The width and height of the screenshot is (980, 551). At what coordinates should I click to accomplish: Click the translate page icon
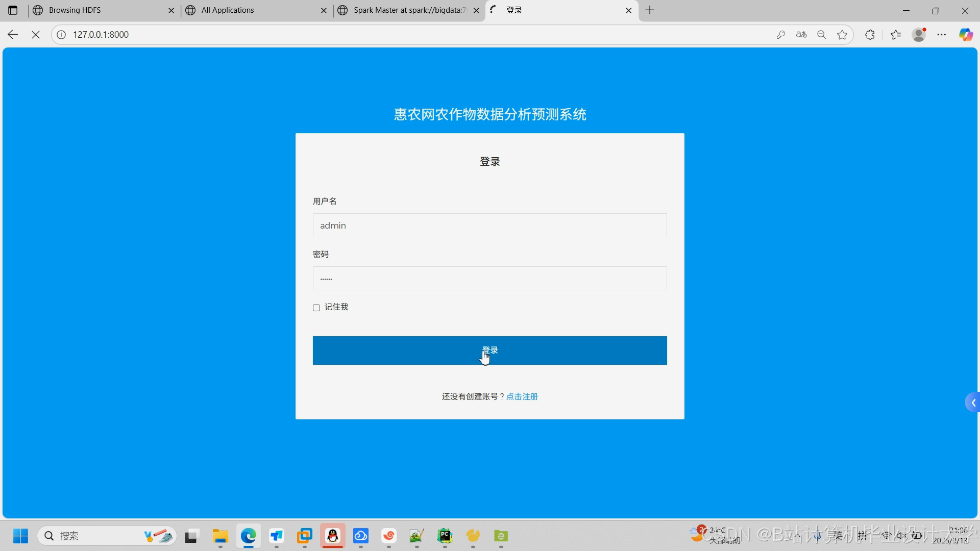(x=801, y=35)
